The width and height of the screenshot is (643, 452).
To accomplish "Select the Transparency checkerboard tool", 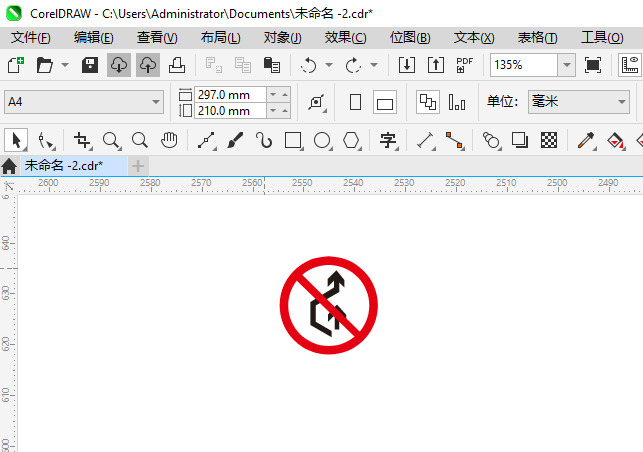I will coord(549,141).
